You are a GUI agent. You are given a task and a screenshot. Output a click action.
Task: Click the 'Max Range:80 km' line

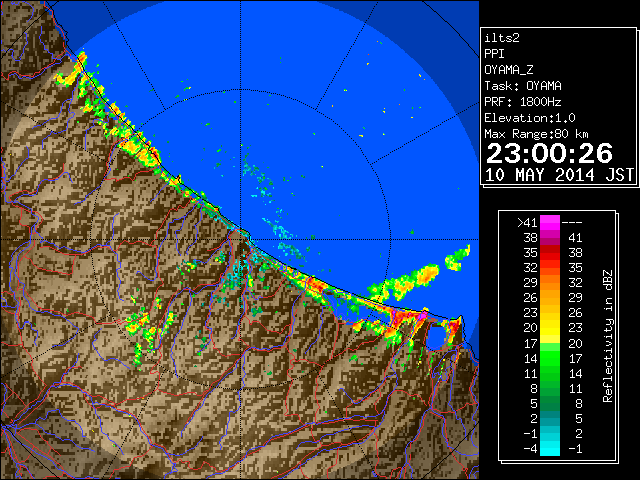[536, 134]
